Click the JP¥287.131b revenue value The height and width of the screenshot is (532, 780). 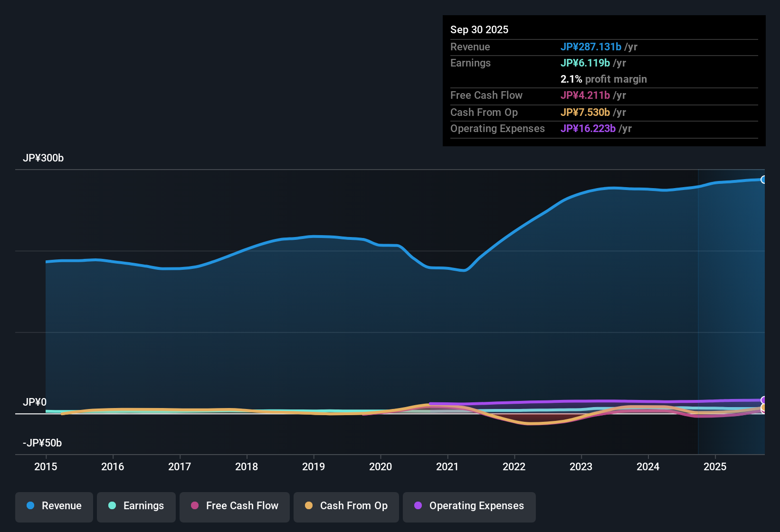(591, 47)
